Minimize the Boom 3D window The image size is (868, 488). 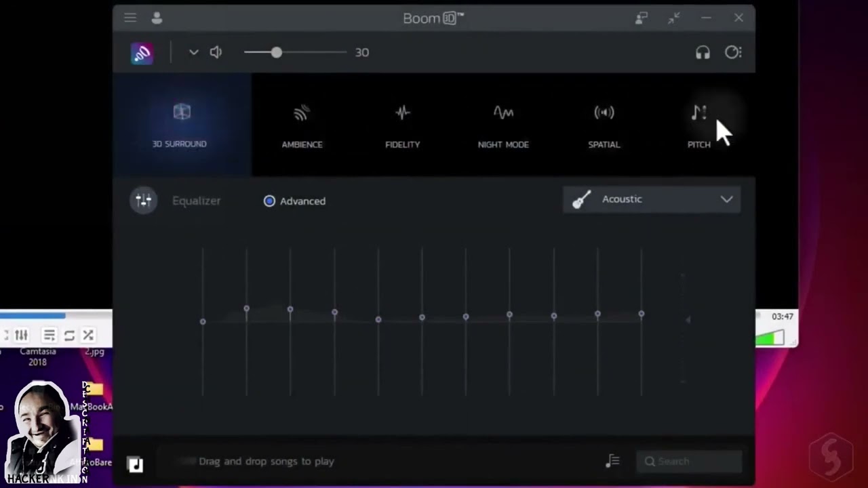(706, 18)
